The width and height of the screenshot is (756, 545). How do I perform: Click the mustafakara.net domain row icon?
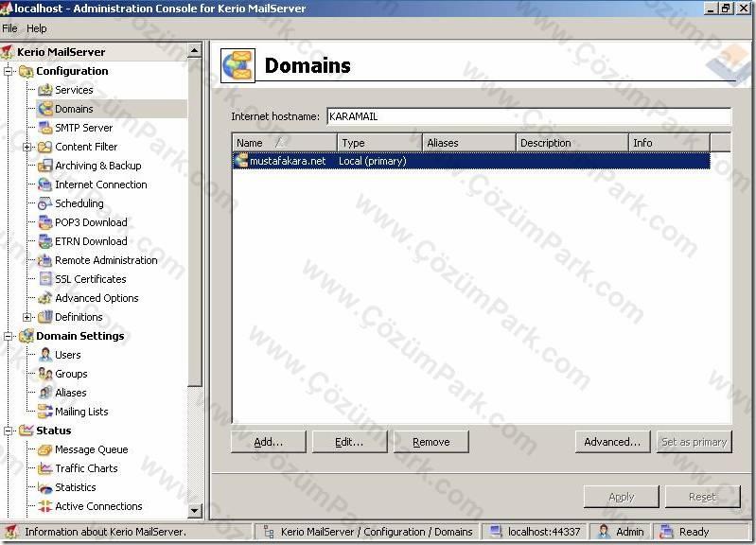point(241,161)
